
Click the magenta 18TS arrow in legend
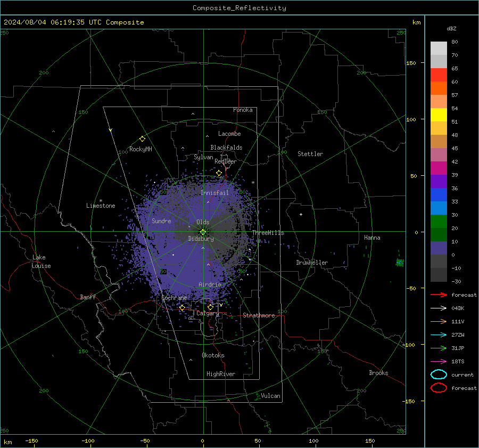[439, 362]
